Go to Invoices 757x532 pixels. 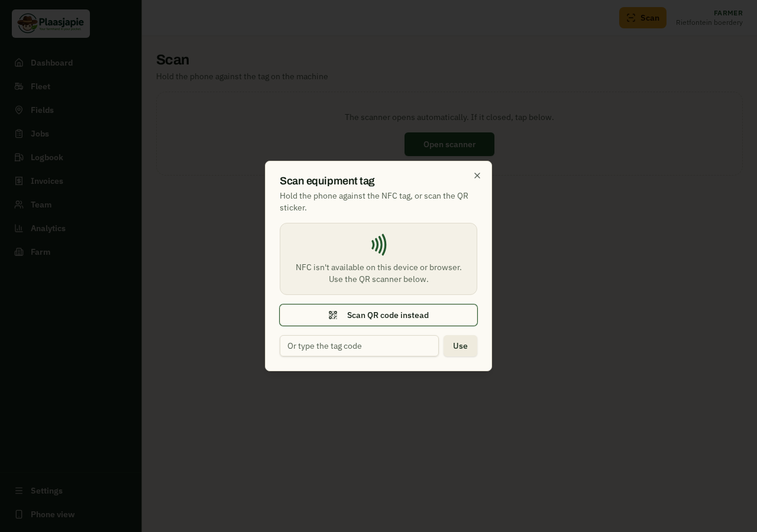point(71,181)
